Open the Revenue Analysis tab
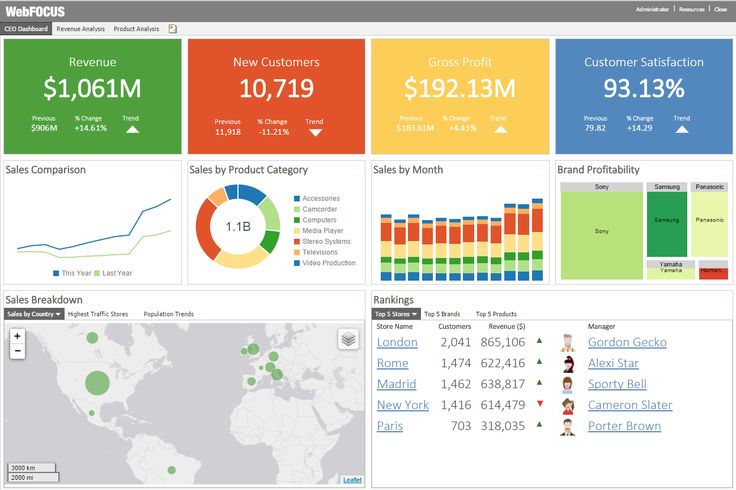 point(80,29)
